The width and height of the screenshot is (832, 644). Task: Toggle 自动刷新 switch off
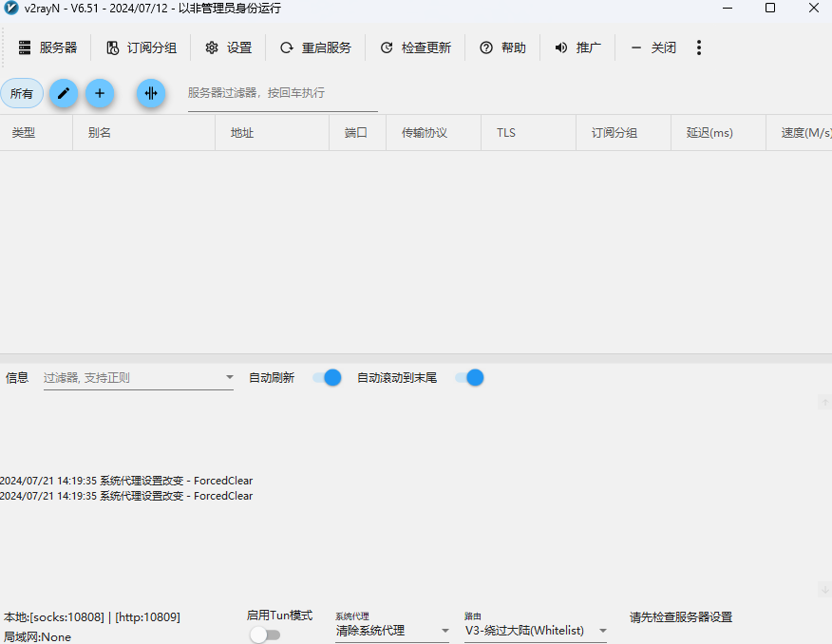(327, 377)
